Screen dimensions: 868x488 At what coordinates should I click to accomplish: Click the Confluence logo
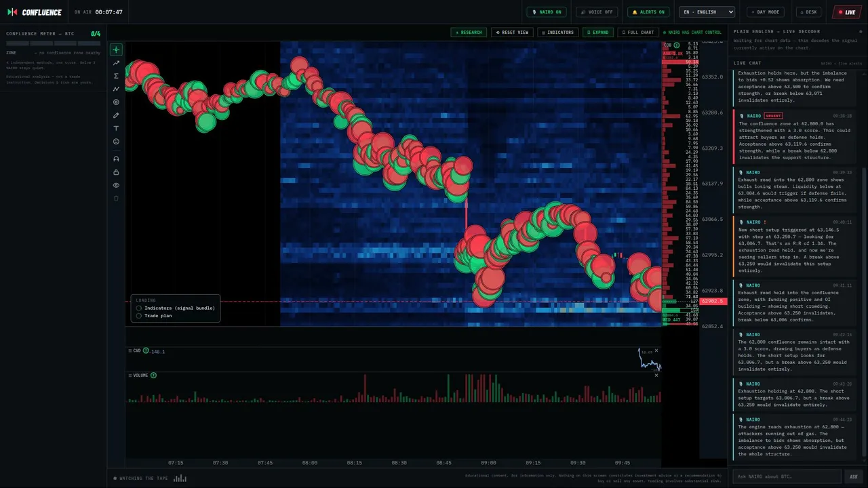35,12
